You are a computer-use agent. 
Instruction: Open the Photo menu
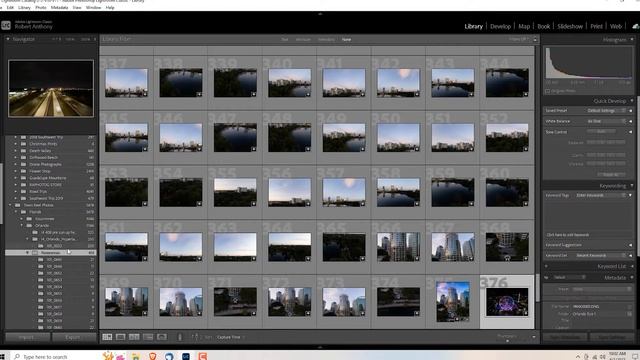coord(40,7)
